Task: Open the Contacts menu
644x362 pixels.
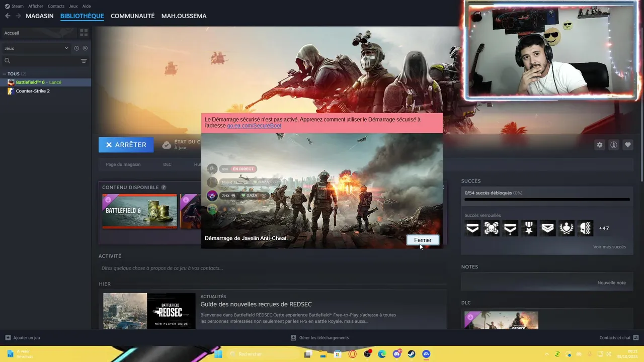Action: pos(56,6)
